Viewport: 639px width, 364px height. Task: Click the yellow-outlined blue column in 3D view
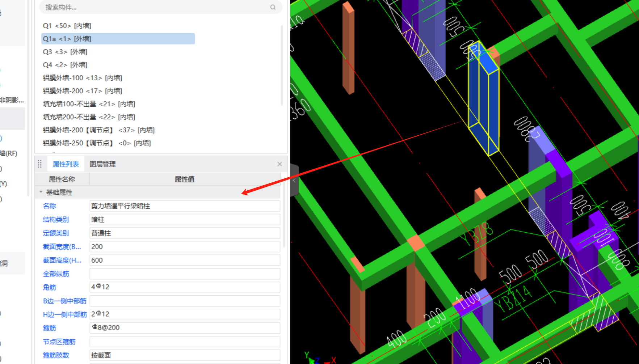[484, 101]
